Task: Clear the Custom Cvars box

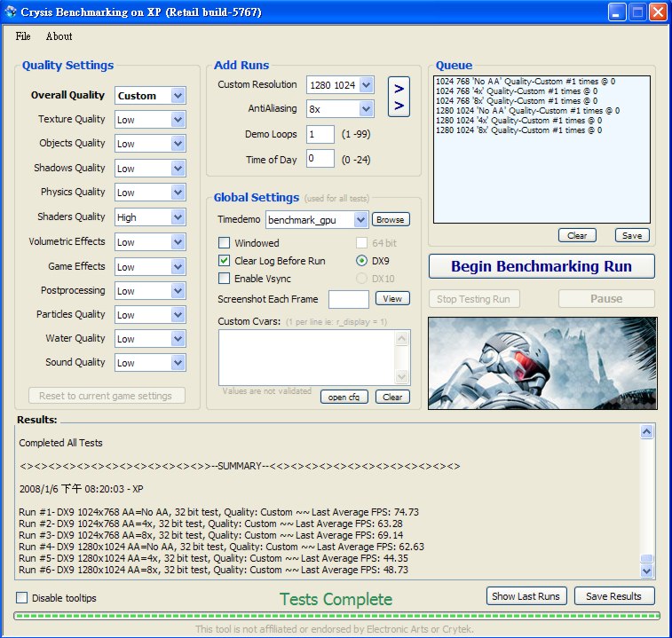Action: tap(392, 397)
